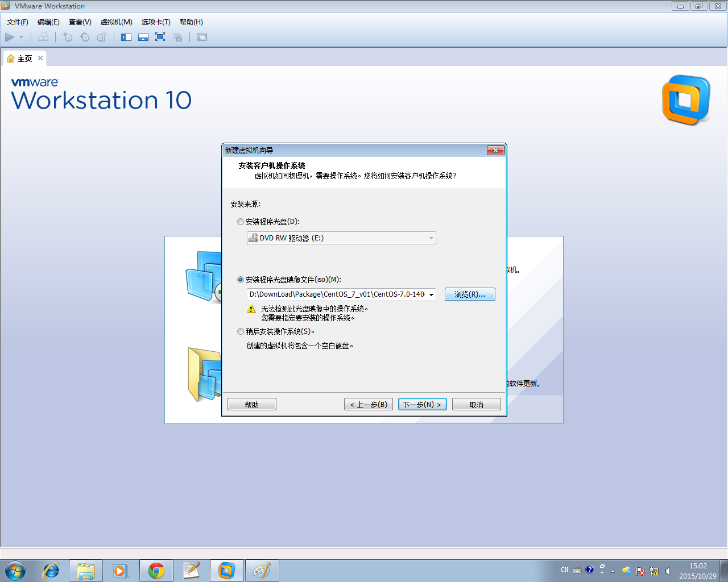The width and height of the screenshot is (728, 582).
Task: Open the notepad pencil taskbar icon
Action: (x=192, y=571)
